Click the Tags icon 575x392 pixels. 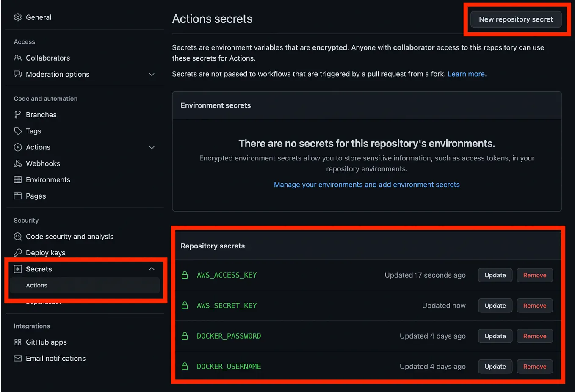18,131
